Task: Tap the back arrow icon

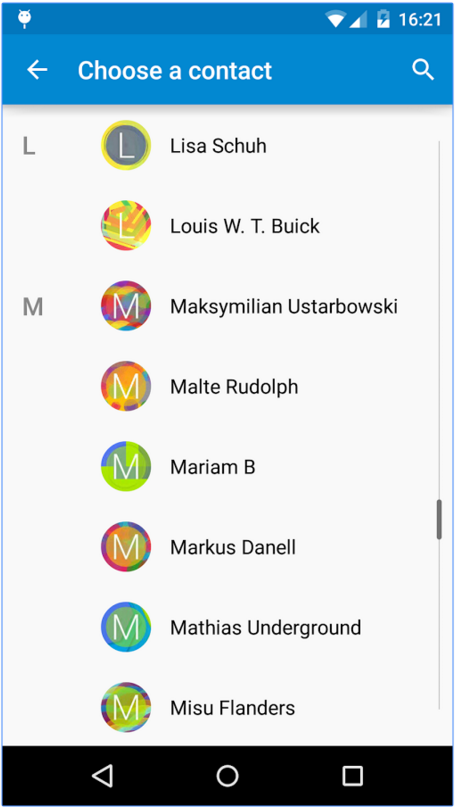Action: pos(37,69)
